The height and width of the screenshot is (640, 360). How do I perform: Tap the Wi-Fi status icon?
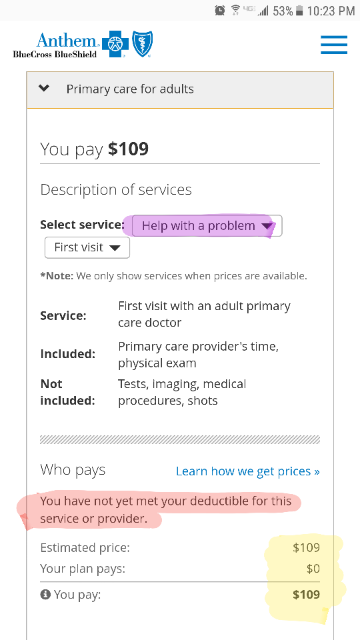click(x=236, y=11)
